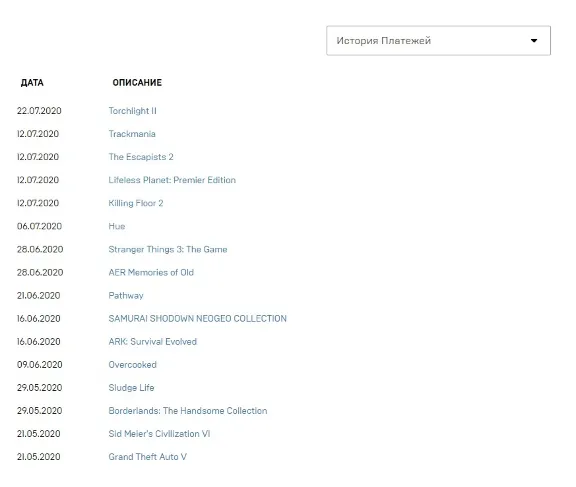Open Sid Meier's Civilization VI entry
The height and width of the screenshot is (487, 576).
[x=159, y=434]
